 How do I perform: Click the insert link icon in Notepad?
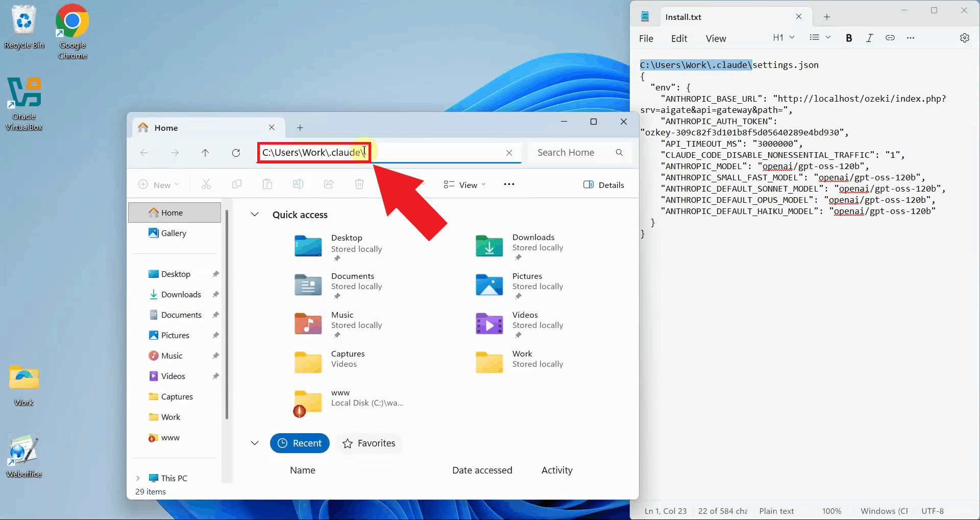[890, 38]
